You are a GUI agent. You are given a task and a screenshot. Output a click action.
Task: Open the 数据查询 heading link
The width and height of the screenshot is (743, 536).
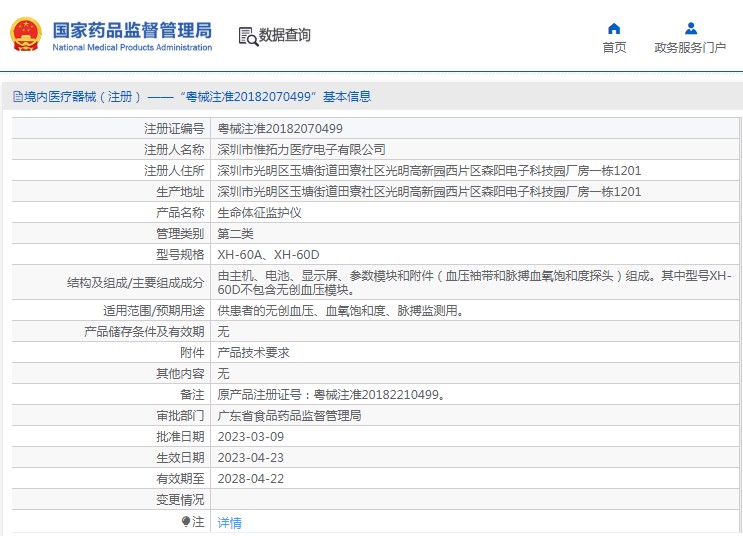tap(285, 35)
